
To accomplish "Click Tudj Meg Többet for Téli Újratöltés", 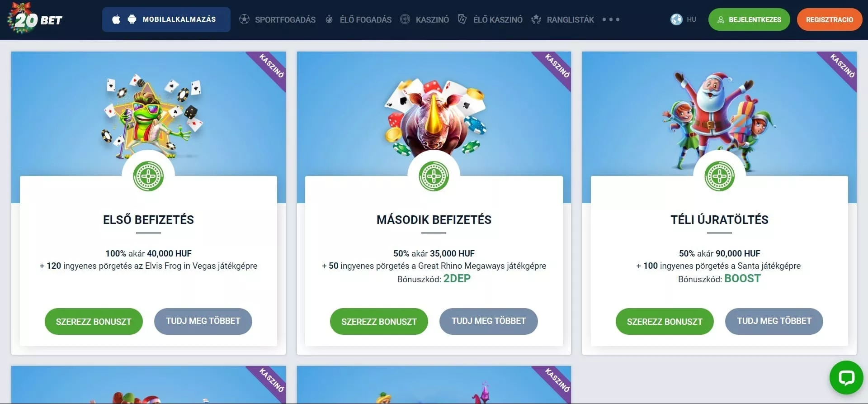I will (x=774, y=321).
